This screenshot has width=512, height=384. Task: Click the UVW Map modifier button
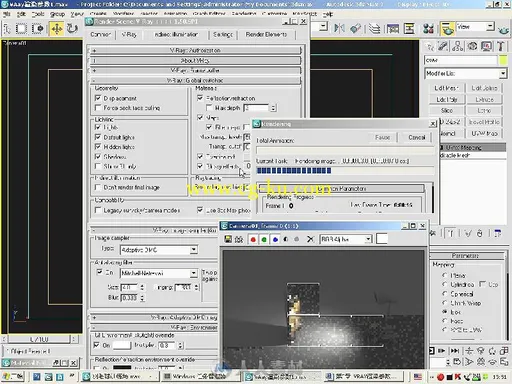point(484,133)
